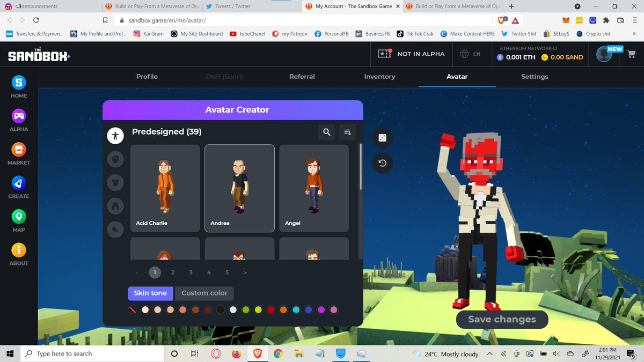Open the About info sidebar icon
Screen dimensions: 644x362
pos(19,250)
